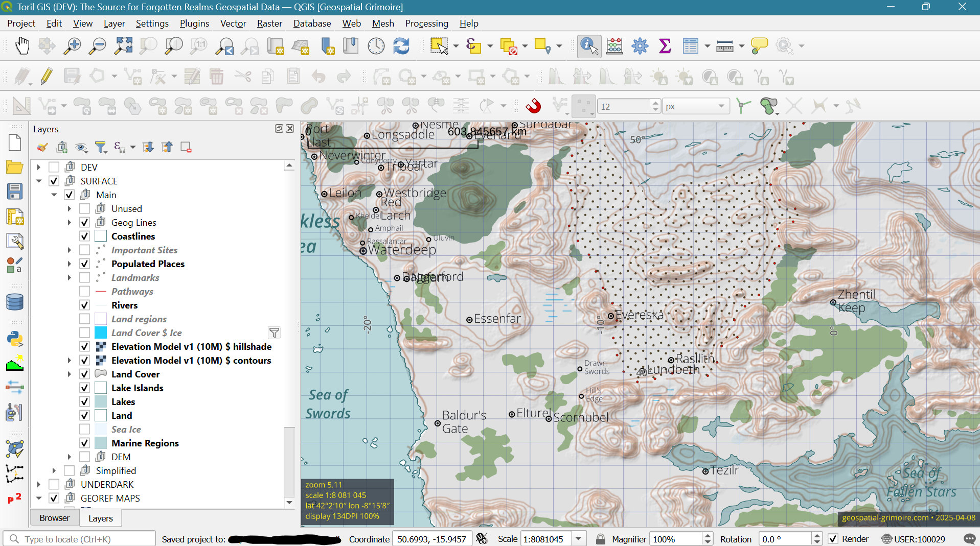Enable the Sea Ice layer checkbox
The image size is (980, 546).
coord(85,429)
